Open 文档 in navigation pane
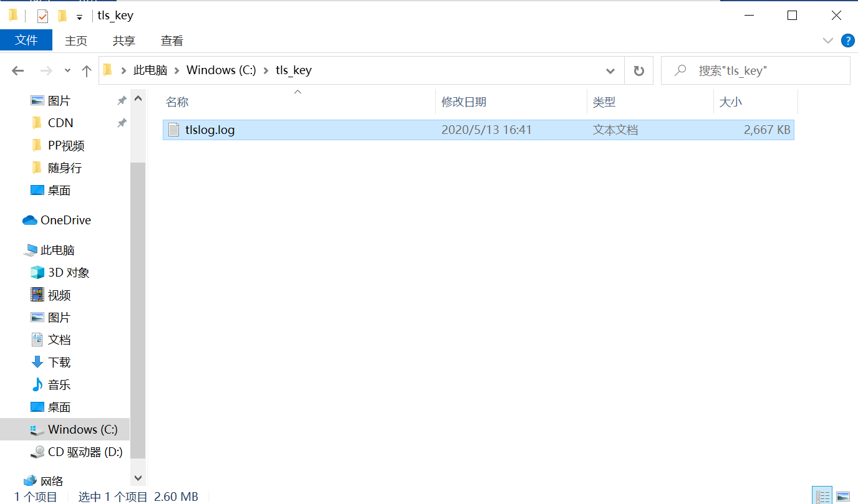858x504 pixels. (x=59, y=340)
